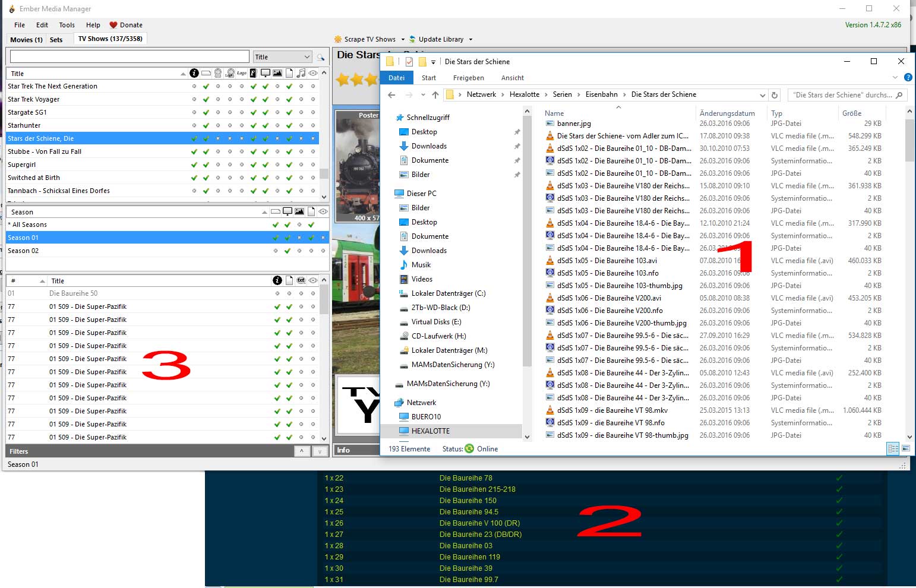Image resolution: width=916 pixels, height=588 pixels.
Task: Select the 2Tb-WD-Black (D:) drive
Action: point(441,308)
